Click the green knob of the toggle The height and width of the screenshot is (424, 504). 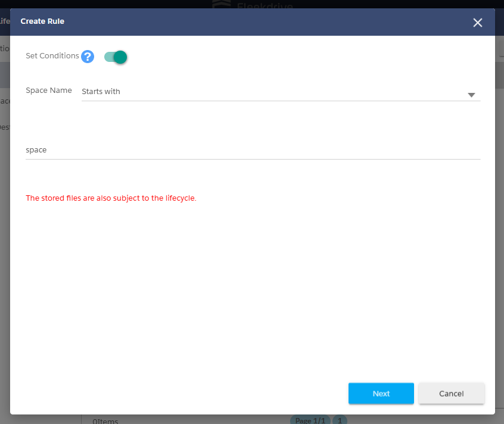pos(120,57)
